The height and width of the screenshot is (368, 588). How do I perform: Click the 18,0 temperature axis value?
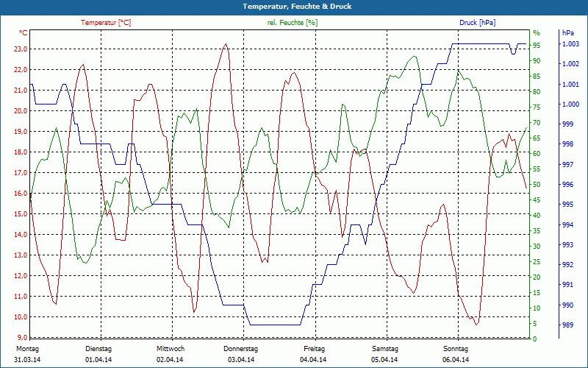click(21, 152)
